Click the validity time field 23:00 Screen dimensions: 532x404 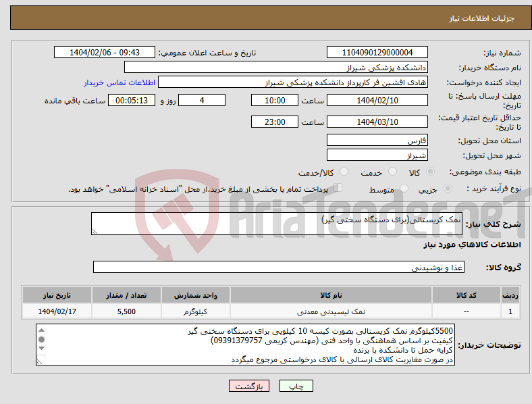coord(275,122)
